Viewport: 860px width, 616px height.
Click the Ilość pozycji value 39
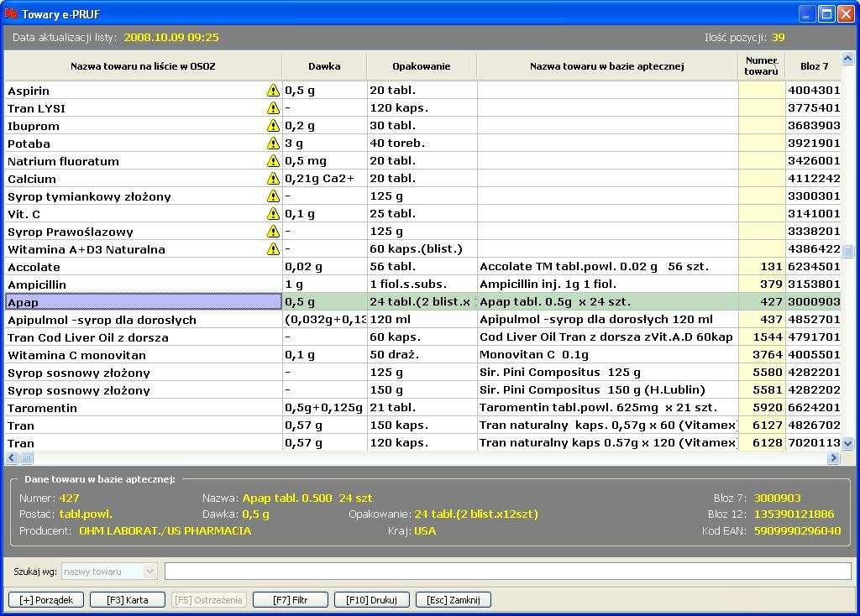point(778,37)
